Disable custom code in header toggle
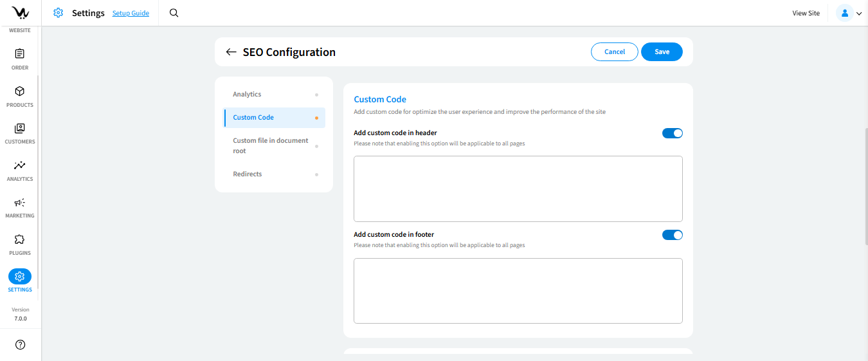The height and width of the screenshot is (361, 868). pos(672,133)
